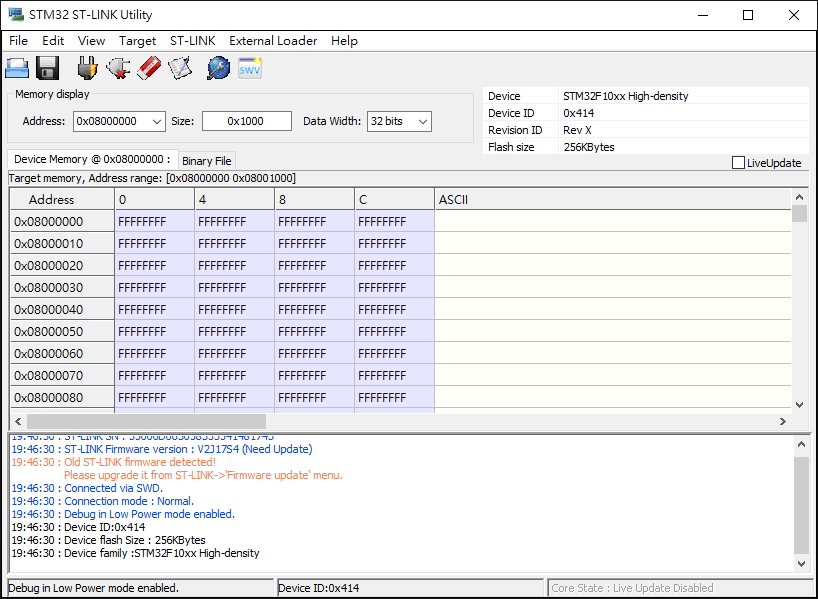Select the Device Memory @ 0x08000000 tab
818x599 pixels.
pyautogui.click(x=92, y=159)
